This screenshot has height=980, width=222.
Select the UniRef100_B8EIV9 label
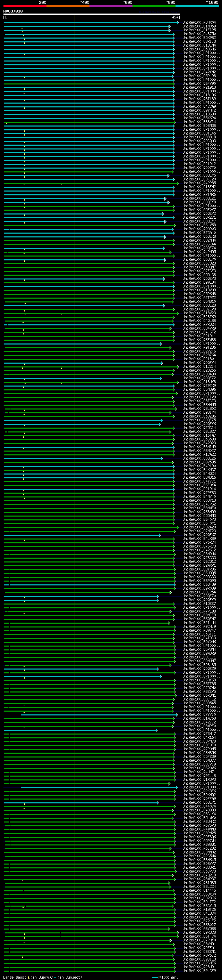[x=199, y=397]
